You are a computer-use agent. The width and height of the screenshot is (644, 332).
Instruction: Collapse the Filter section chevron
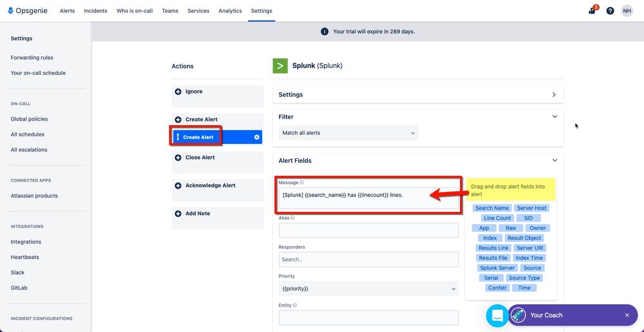[554, 117]
